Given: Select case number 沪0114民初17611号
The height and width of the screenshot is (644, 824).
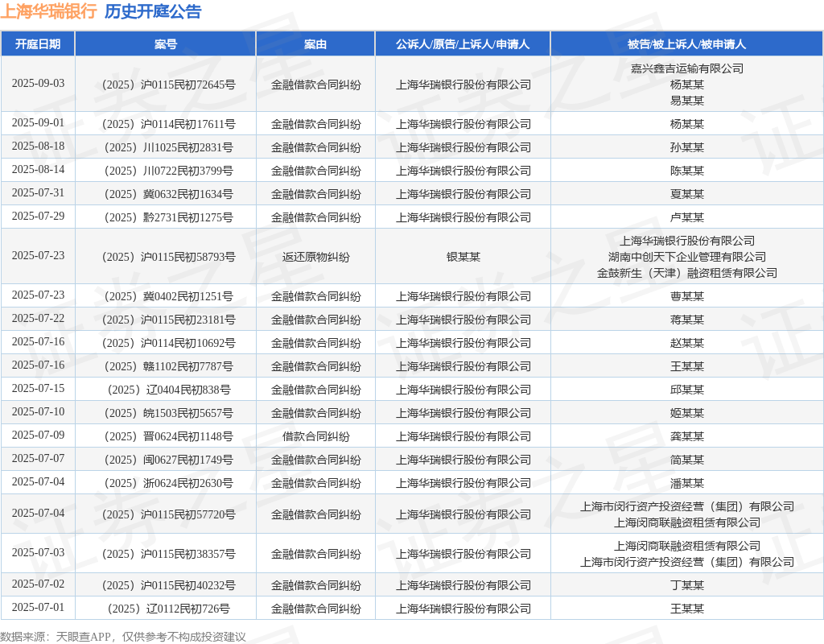Looking at the screenshot, I should 169,124.
